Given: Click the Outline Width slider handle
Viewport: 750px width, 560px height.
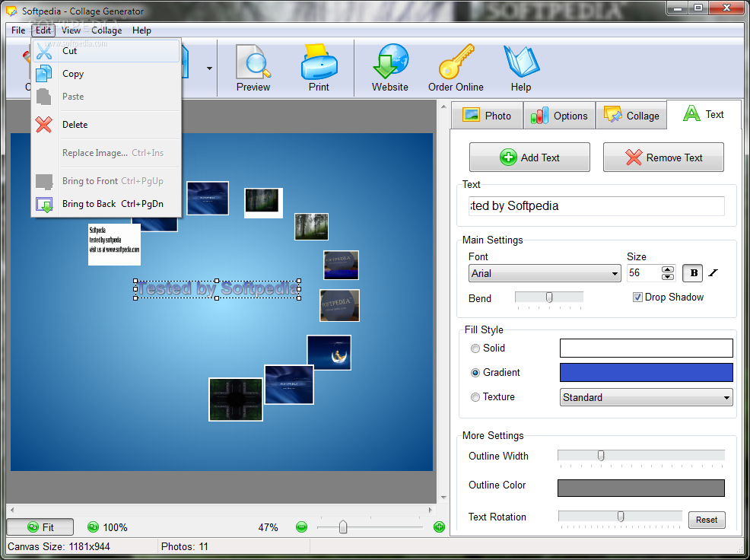Looking at the screenshot, I should point(601,456).
